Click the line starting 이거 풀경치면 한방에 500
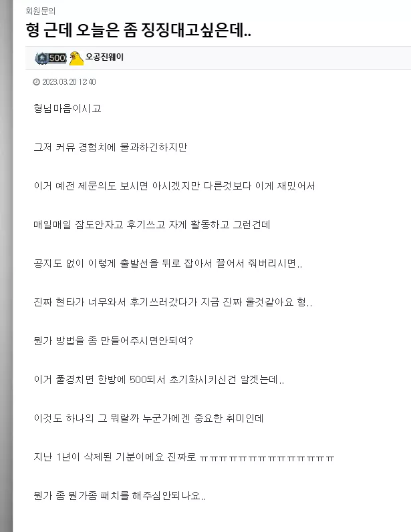Viewport: 411px width, 532px height. (159, 379)
